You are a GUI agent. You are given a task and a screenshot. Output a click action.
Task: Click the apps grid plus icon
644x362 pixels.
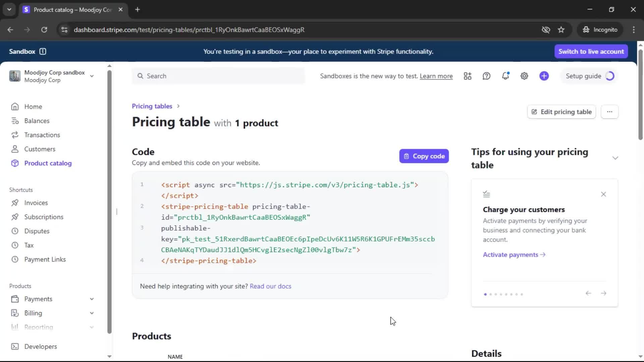point(468,76)
